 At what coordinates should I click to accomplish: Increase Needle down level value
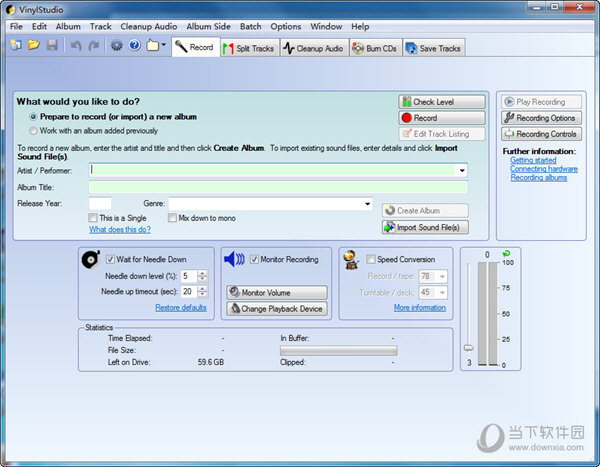202,273
